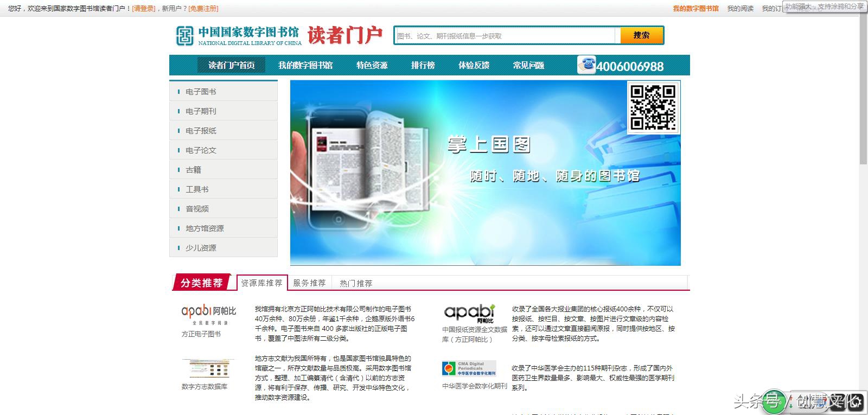Screen dimensions: 868x415
Task: Open 我的阅读 top-right link
Action: [x=740, y=8]
